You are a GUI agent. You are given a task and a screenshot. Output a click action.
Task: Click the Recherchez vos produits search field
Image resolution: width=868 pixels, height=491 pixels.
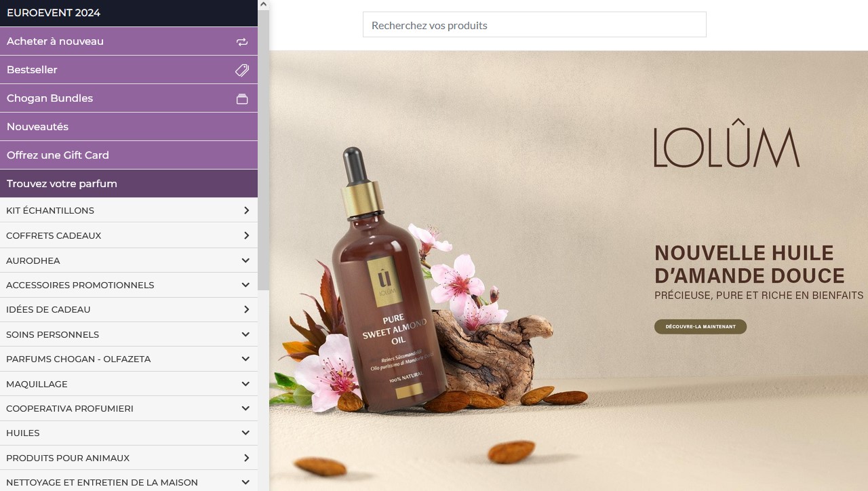tap(534, 24)
